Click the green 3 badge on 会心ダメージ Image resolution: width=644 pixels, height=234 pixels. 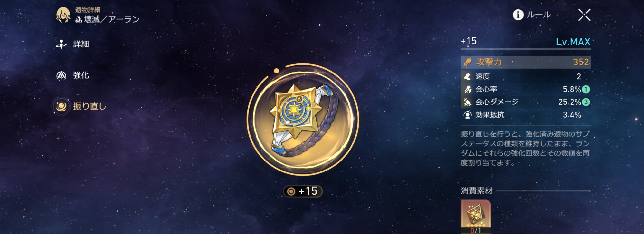(586, 102)
